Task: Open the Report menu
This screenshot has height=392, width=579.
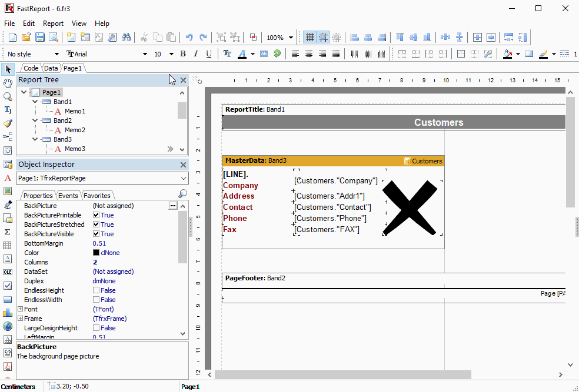Action: click(x=53, y=24)
